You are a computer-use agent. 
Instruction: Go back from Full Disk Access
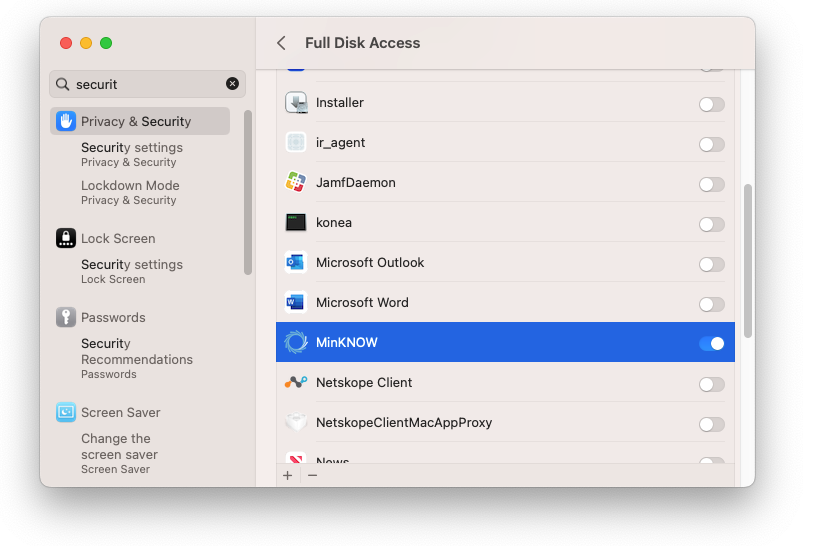(x=281, y=43)
